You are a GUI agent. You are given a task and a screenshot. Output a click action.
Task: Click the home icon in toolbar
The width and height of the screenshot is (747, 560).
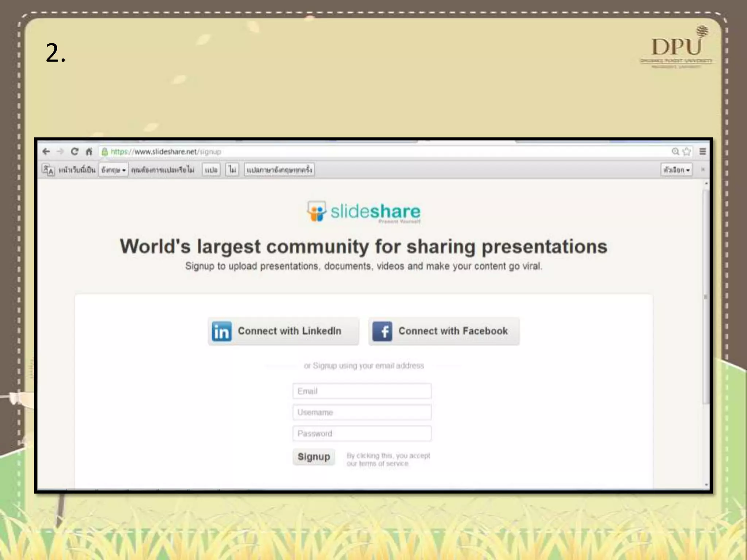[x=89, y=152]
